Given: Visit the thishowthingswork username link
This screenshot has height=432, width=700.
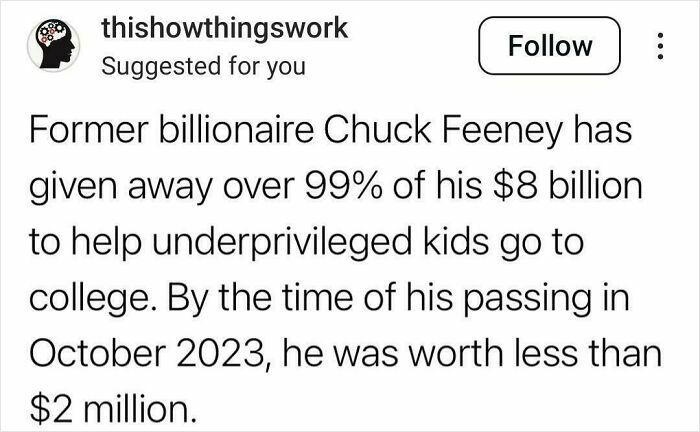Looking at the screenshot, I should pos(224,28).
